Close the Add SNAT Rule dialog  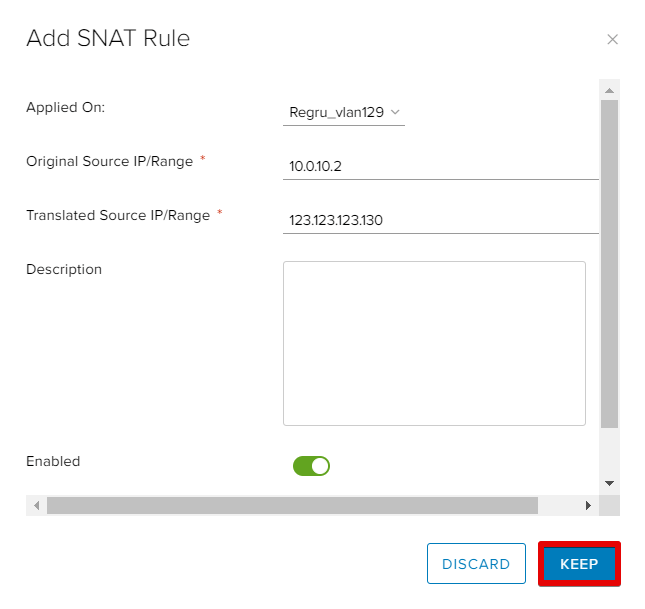click(x=613, y=40)
